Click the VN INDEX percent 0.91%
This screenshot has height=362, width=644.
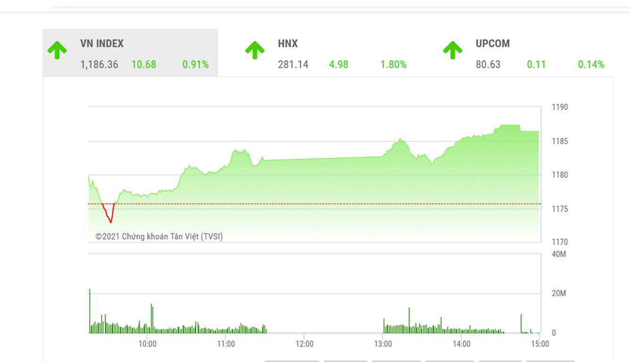(x=196, y=65)
